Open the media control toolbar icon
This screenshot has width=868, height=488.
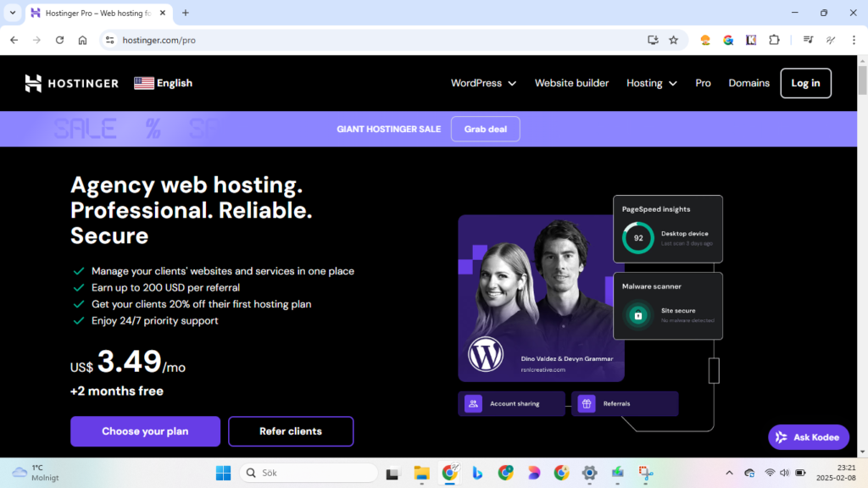point(808,40)
